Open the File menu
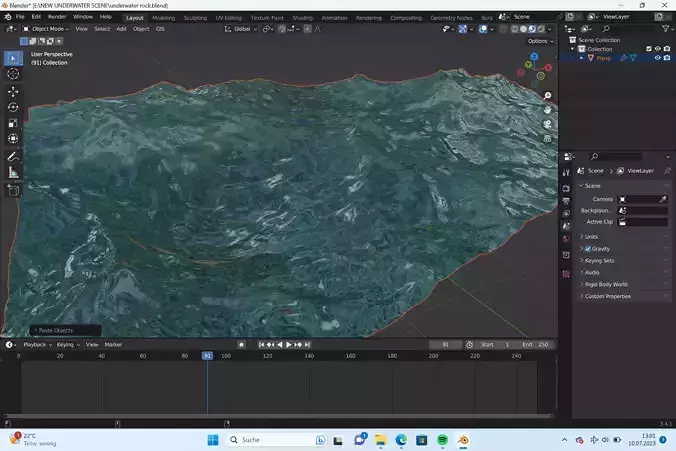 pos(20,17)
